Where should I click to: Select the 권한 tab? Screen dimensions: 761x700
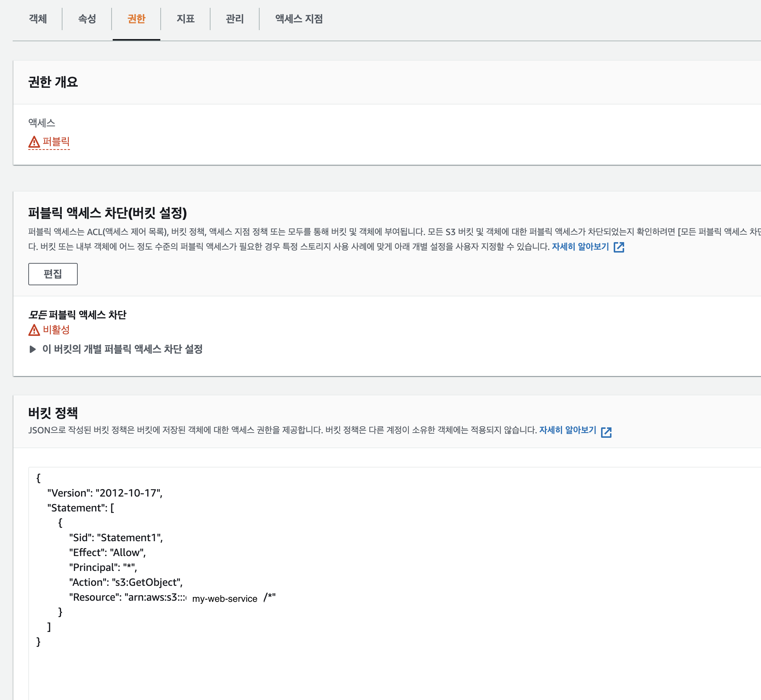click(x=136, y=19)
